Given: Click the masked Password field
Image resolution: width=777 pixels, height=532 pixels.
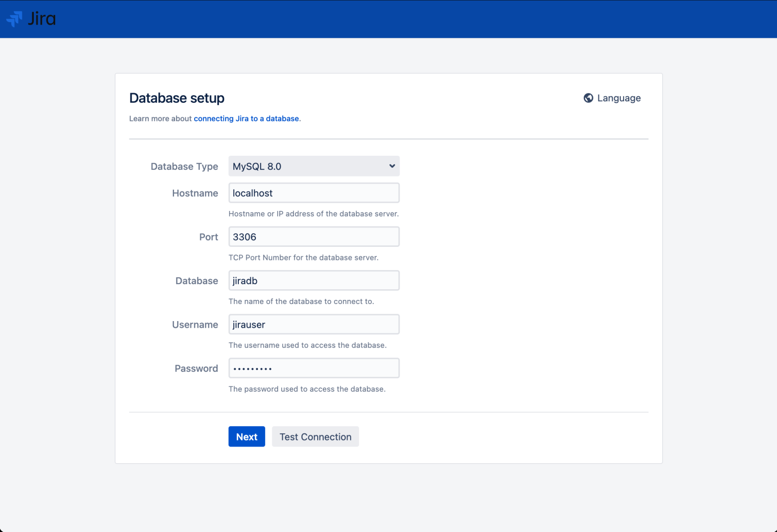Looking at the screenshot, I should pyautogui.click(x=314, y=368).
